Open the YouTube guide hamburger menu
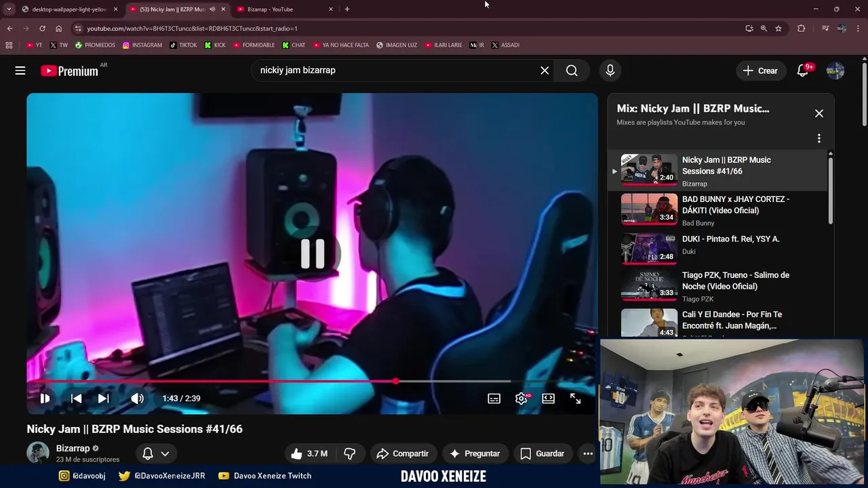Viewport: 868px width, 488px height. [x=20, y=70]
